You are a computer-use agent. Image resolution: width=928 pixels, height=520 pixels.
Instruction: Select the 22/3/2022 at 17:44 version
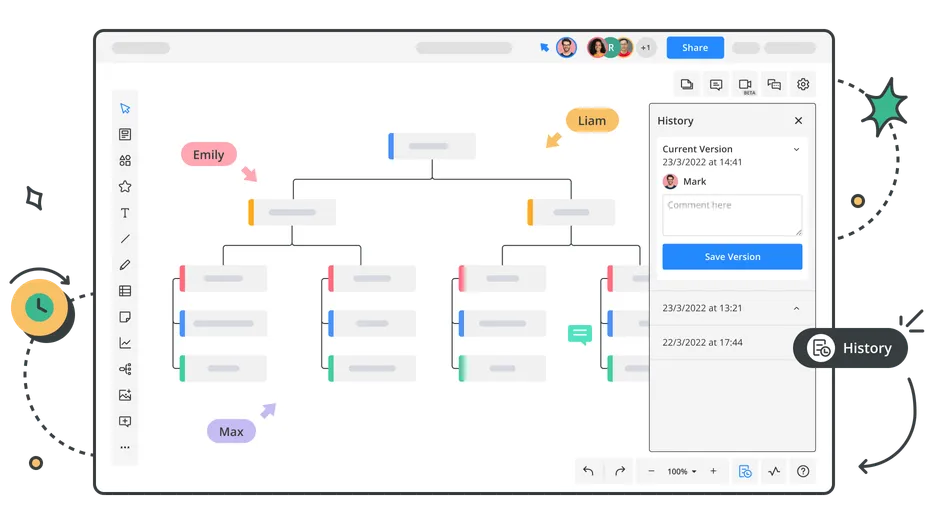click(x=702, y=342)
